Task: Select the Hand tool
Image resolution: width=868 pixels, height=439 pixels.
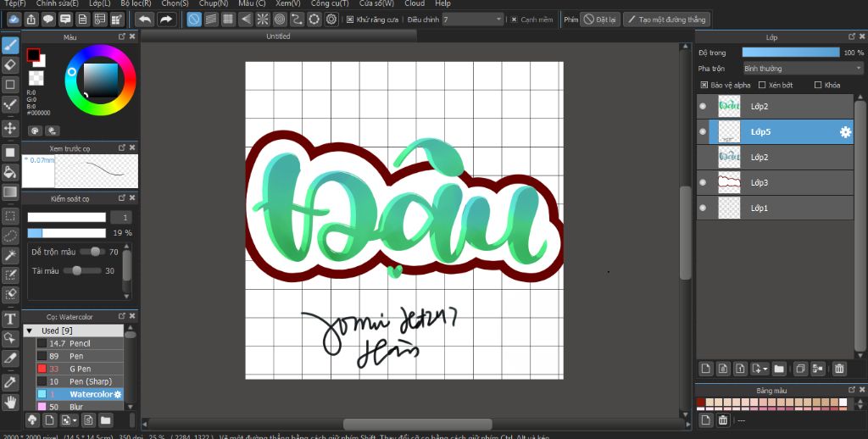Action: coord(10,402)
